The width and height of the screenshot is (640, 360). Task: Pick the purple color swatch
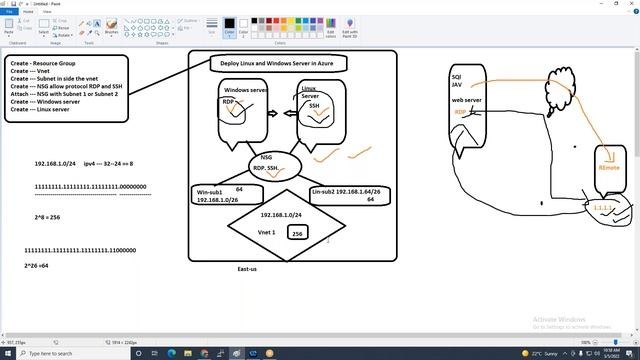tap(320, 20)
